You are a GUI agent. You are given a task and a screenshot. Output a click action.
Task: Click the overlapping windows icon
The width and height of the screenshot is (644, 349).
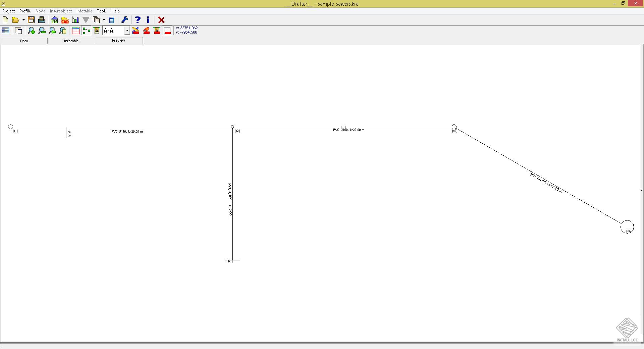[18, 31]
